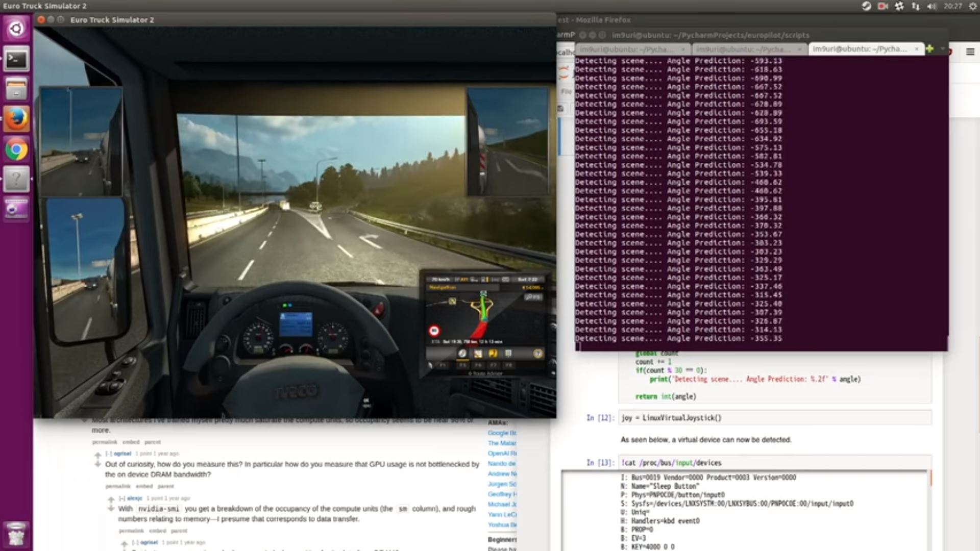This screenshot has width=980, height=551.
Task: Click the Steam tray icon in top panel
Action: 866,6
